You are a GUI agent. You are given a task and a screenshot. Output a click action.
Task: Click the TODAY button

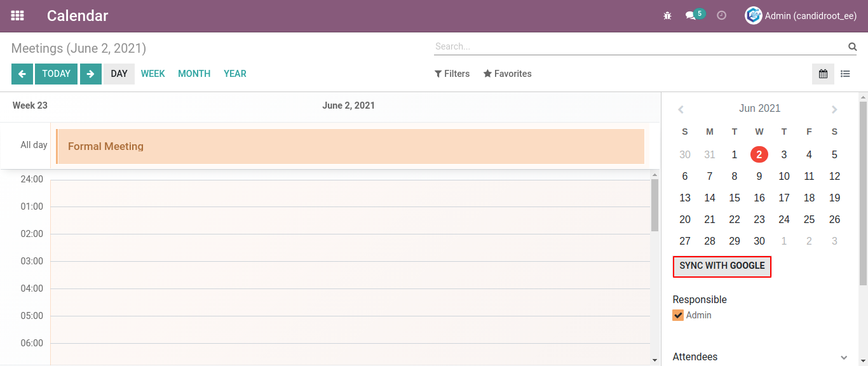point(57,74)
